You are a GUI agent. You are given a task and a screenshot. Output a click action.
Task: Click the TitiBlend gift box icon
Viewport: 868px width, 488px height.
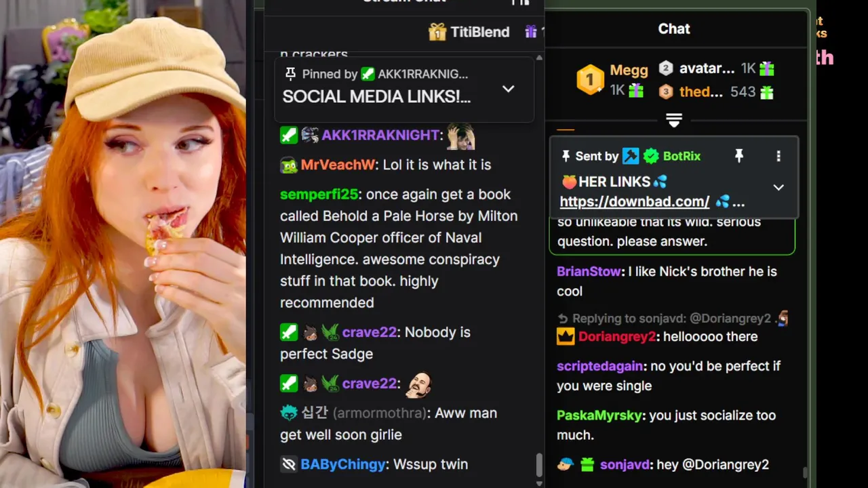(437, 32)
